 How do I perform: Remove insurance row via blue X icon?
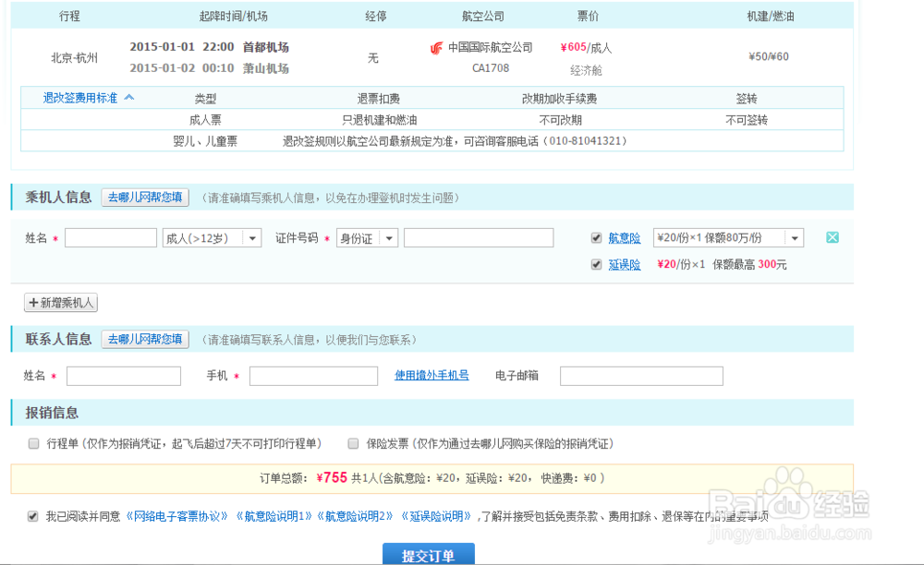click(832, 237)
